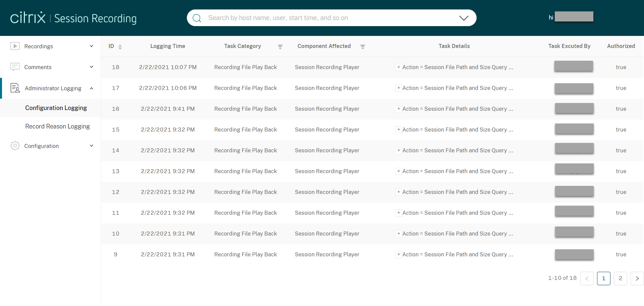Go to page 2 of results

[x=620, y=278]
